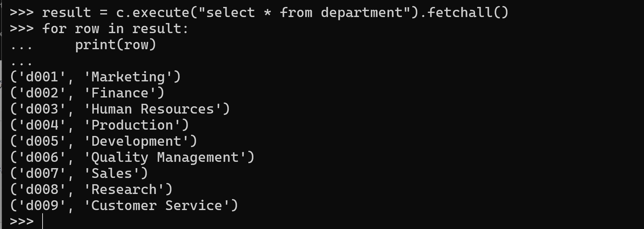This screenshot has height=229, width=644.
Task: Click the 'd009' department ID
Action: click(42, 206)
